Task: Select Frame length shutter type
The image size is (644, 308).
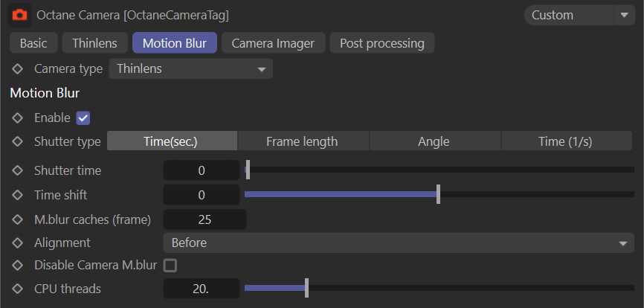Action: pos(302,141)
